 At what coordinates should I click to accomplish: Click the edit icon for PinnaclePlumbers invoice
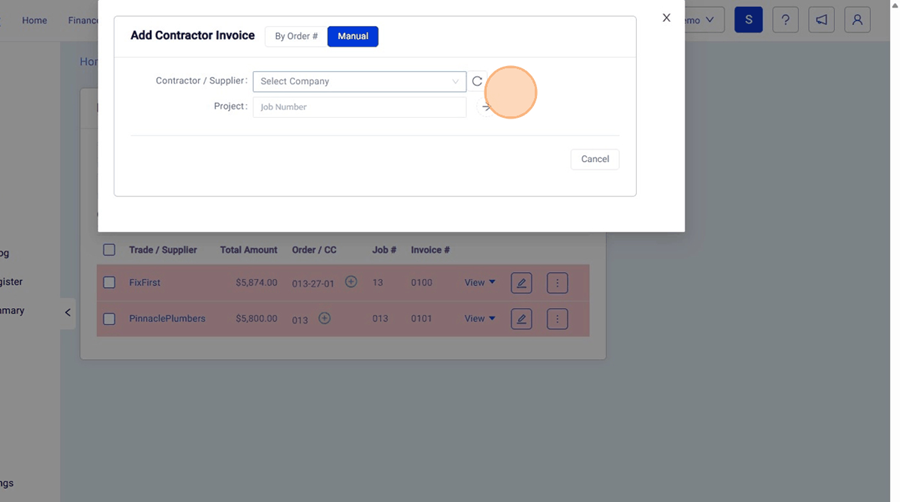coord(521,319)
